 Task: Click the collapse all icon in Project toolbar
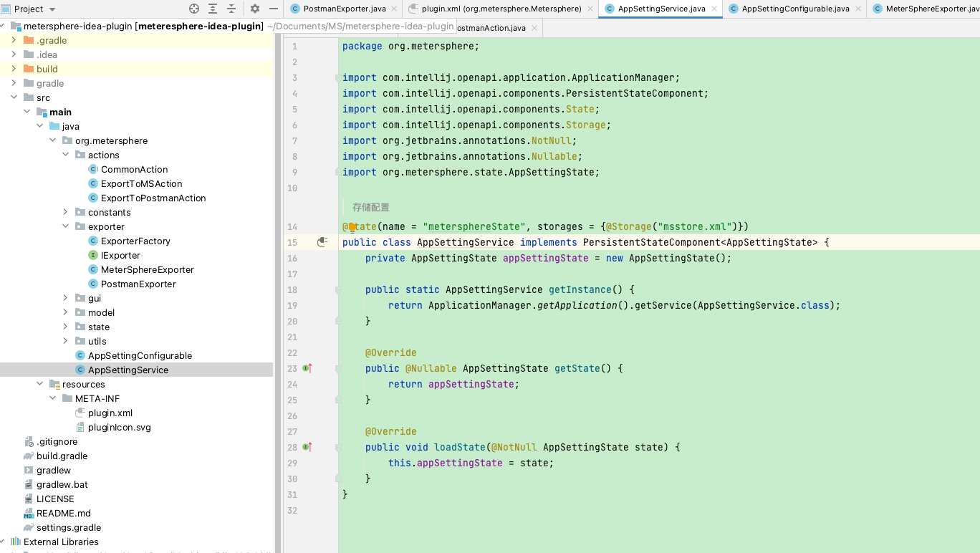(x=231, y=9)
